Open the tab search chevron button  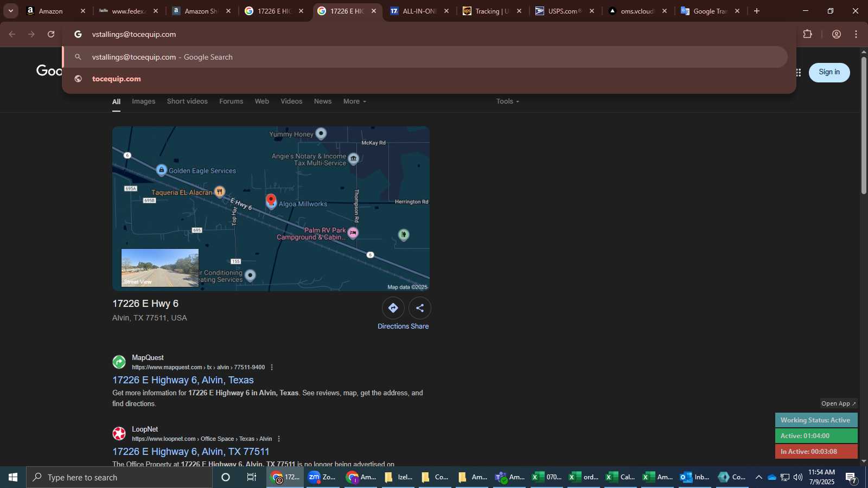(10, 11)
